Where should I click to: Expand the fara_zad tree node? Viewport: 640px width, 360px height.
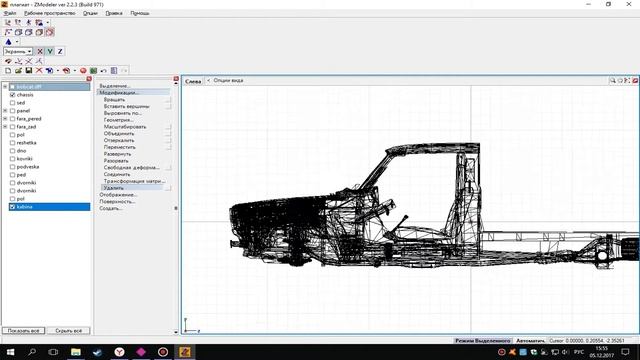5,127
